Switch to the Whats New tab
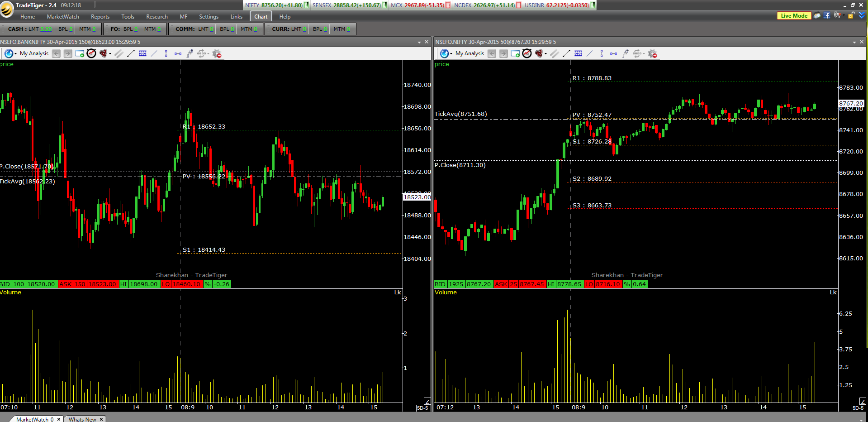The width and height of the screenshot is (868, 422). pos(82,419)
